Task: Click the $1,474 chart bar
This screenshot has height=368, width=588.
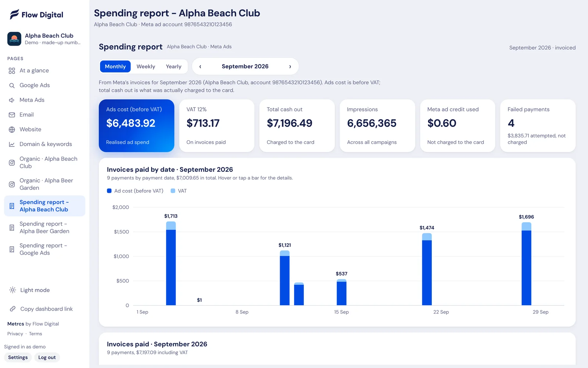Action: tap(427, 269)
